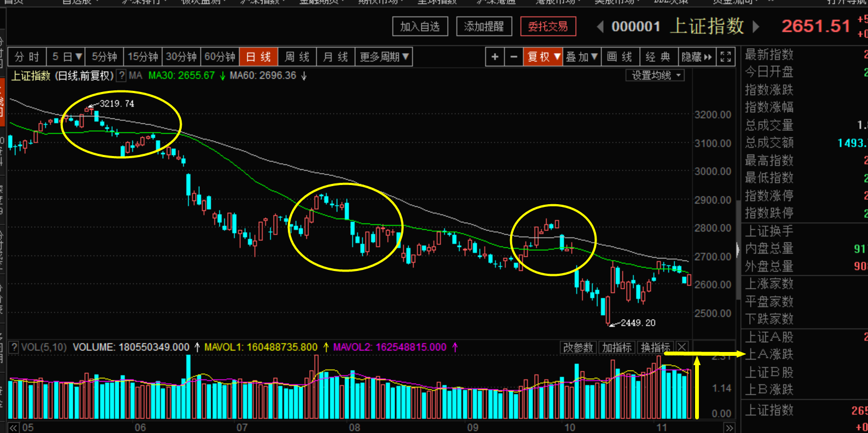The width and height of the screenshot is (868, 433).
Task: Switch to 月线 monthly chart
Action: point(336,57)
